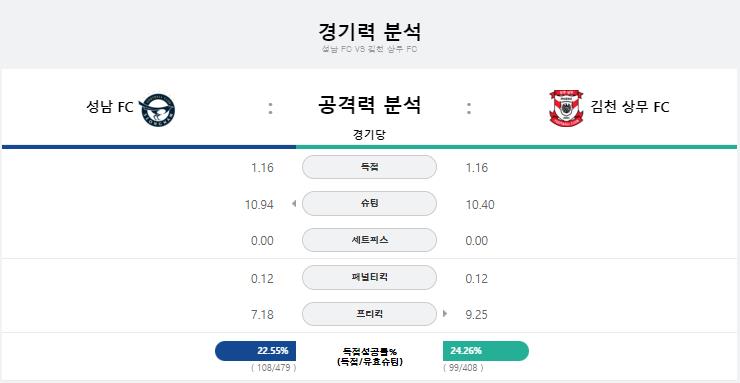Click the 경기력 분석 page title
This screenshot has height=383, width=740.
pos(370,32)
